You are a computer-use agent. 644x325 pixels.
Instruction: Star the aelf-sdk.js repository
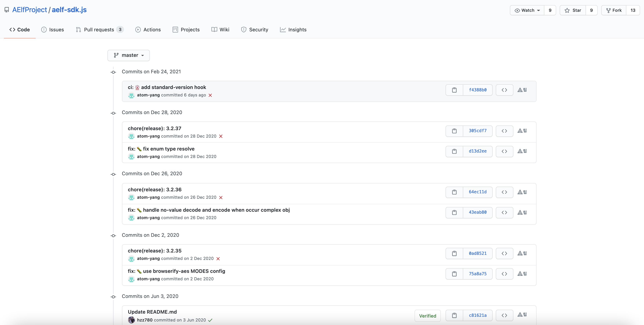(x=573, y=10)
